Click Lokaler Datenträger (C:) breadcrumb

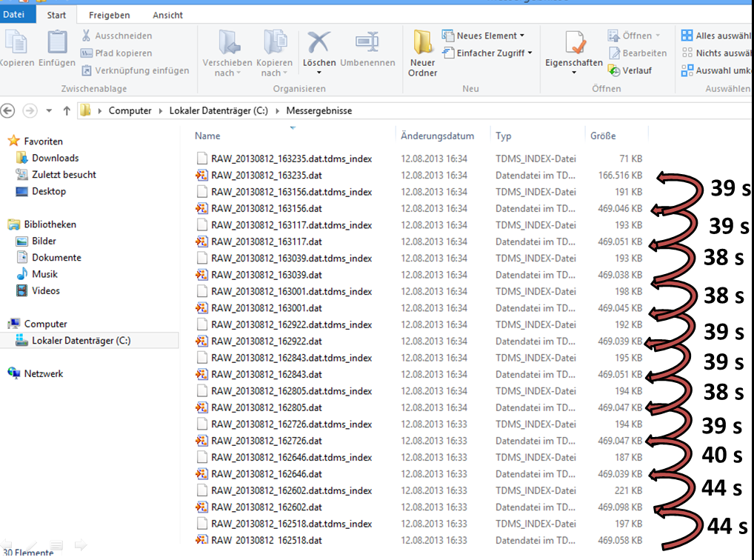(x=218, y=110)
